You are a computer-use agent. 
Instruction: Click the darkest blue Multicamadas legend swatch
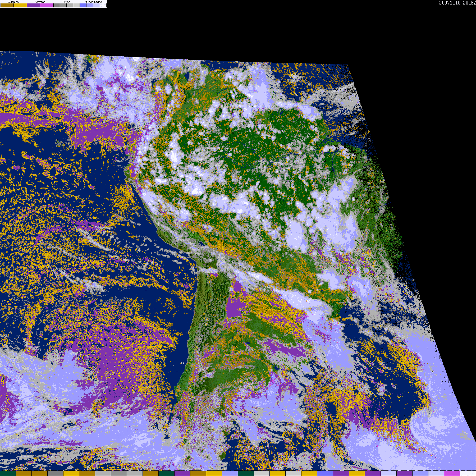click(x=83, y=6)
